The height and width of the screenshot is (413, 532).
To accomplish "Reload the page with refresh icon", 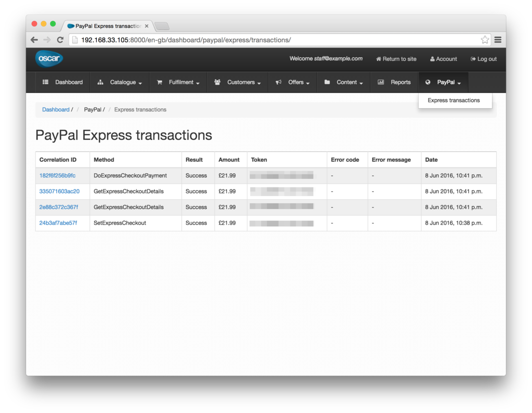I will pyautogui.click(x=60, y=40).
